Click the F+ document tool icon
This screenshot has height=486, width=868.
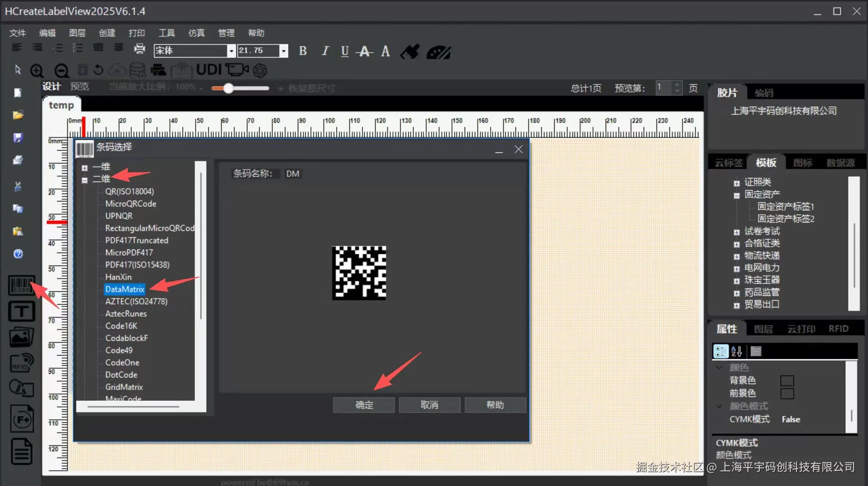(x=21, y=419)
